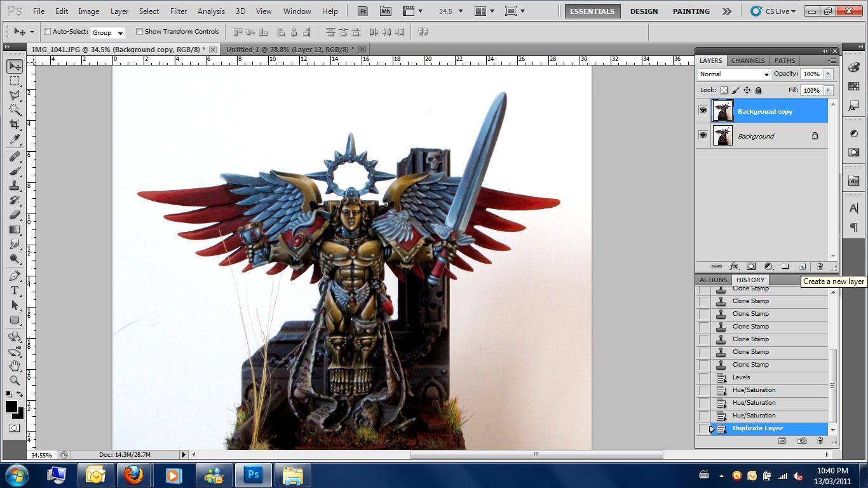Image resolution: width=868 pixels, height=488 pixels.
Task: Click the foreground color swatch
Action: pyautogui.click(x=11, y=407)
